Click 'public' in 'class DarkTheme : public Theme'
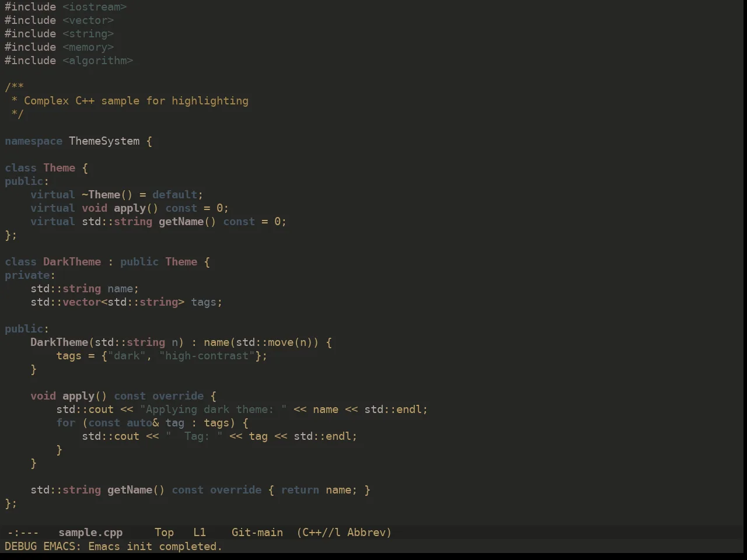 pos(139,262)
